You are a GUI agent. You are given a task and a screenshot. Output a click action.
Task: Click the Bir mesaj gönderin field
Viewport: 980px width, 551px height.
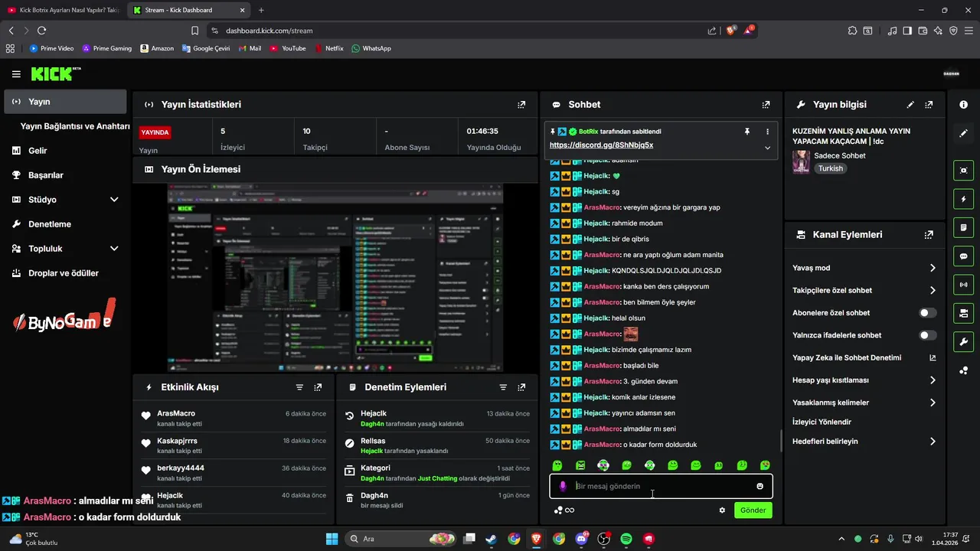click(x=661, y=486)
